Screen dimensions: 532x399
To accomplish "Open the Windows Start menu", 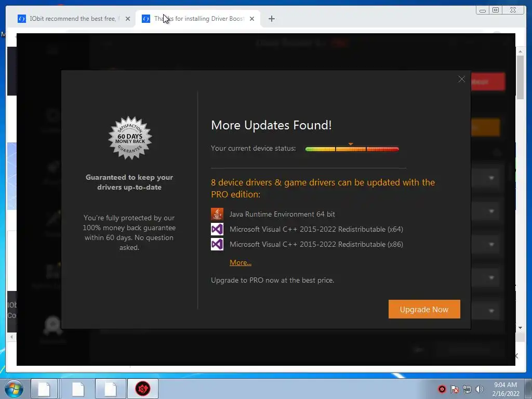I will coord(13,389).
